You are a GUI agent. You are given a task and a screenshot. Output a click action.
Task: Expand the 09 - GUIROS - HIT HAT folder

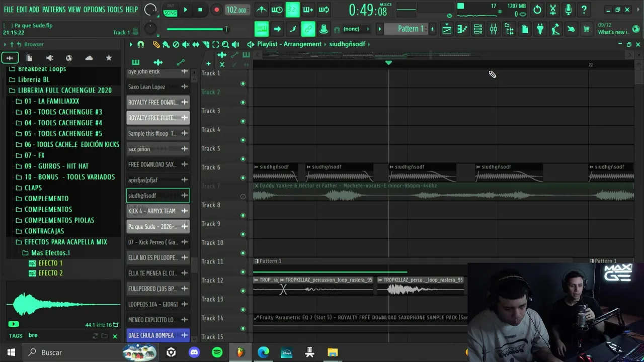[x=56, y=166]
